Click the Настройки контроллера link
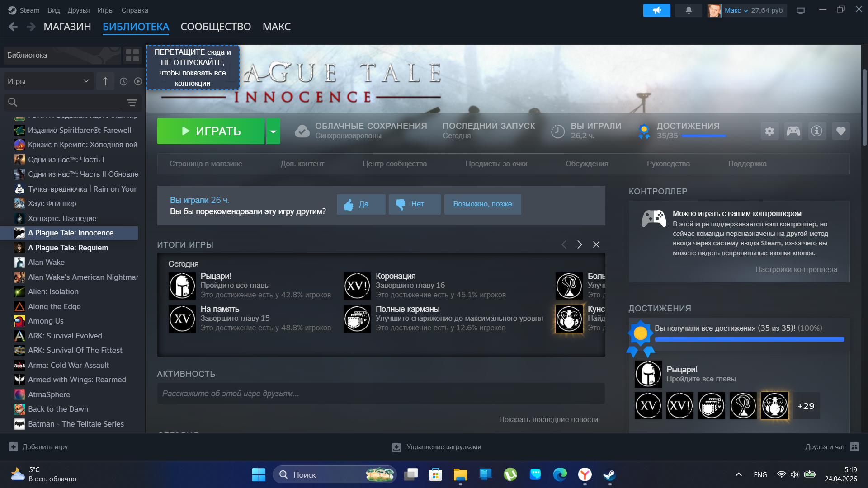868x488 pixels. (x=796, y=269)
